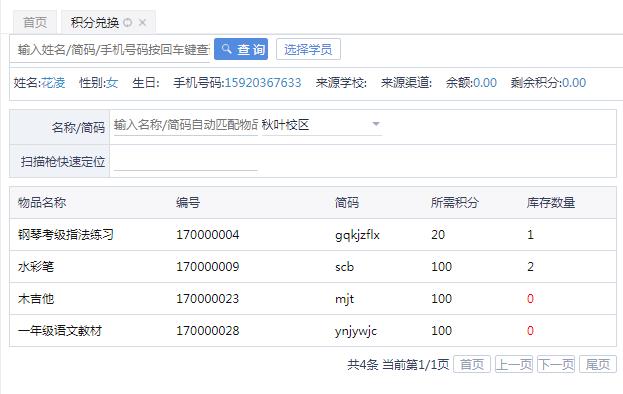The width and height of the screenshot is (623, 394).
Task: Click short code scb
Action: [x=344, y=267]
